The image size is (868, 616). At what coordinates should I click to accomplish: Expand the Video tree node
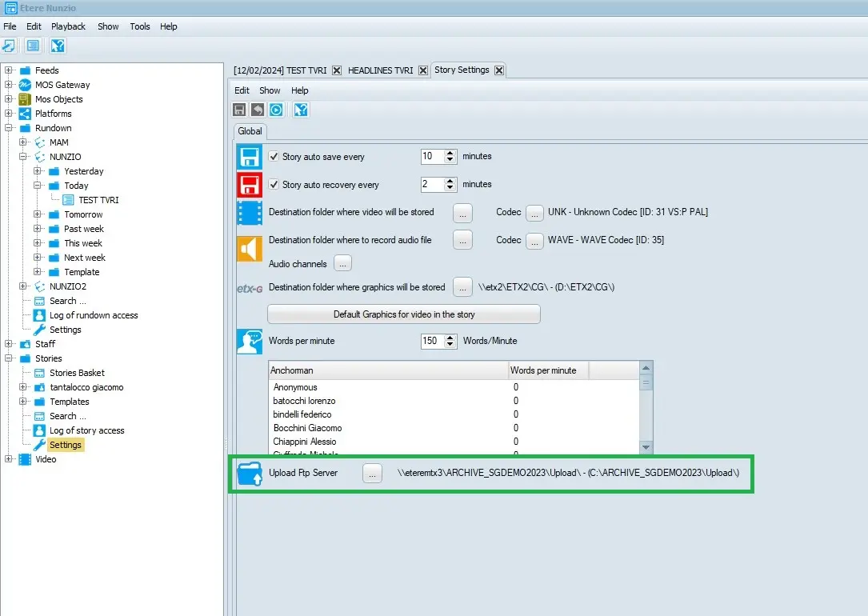point(9,459)
